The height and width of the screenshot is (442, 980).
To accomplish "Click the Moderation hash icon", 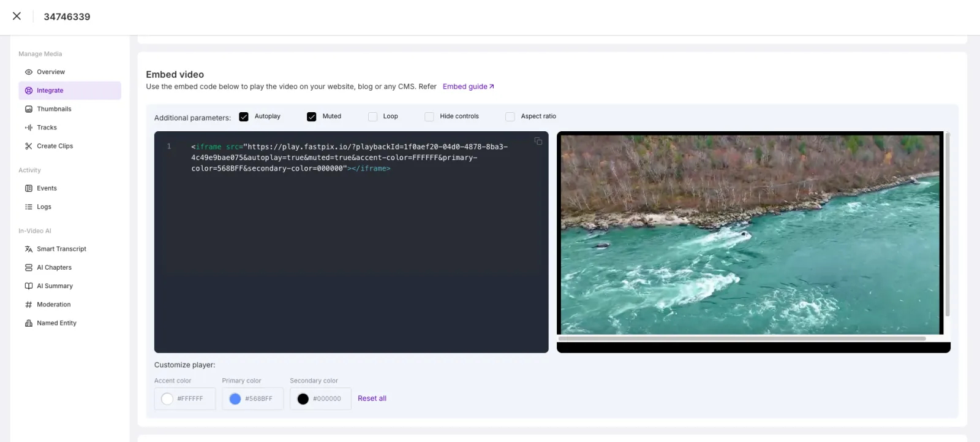I will tap(29, 305).
